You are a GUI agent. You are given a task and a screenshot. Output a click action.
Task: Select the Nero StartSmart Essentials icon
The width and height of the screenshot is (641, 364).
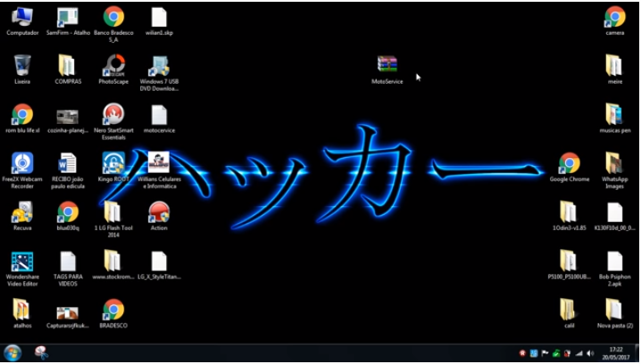(x=113, y=115)
